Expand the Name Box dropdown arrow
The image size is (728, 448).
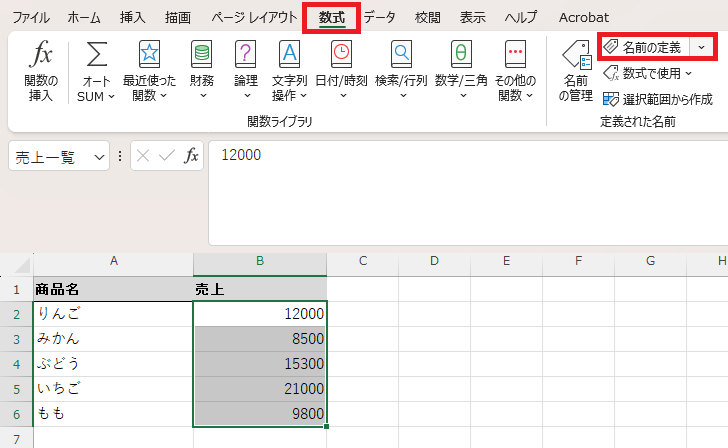click(99, 157)
